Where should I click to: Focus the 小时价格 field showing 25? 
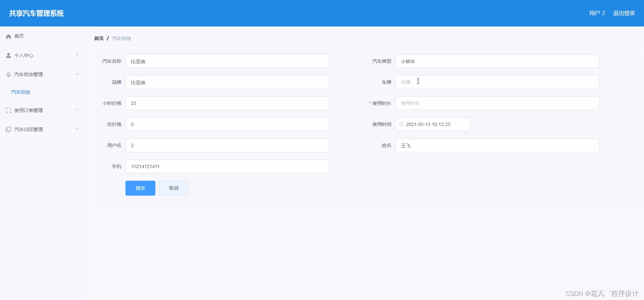point(227,103)
